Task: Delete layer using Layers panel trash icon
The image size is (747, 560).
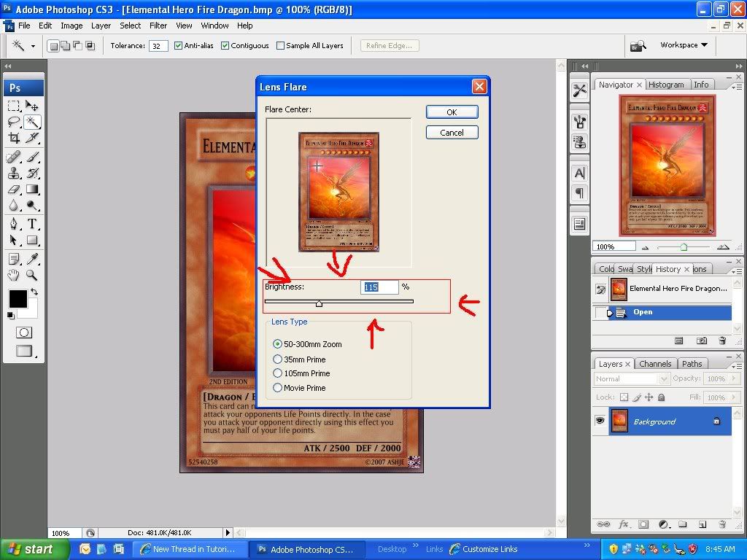Action: pyautogui.click(x=722, y=524)
